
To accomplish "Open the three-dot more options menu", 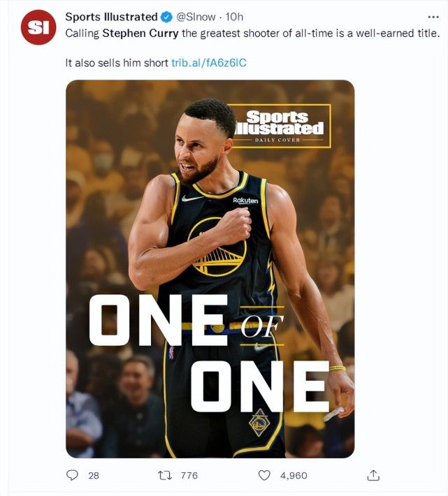I will [x=433, y=17].
